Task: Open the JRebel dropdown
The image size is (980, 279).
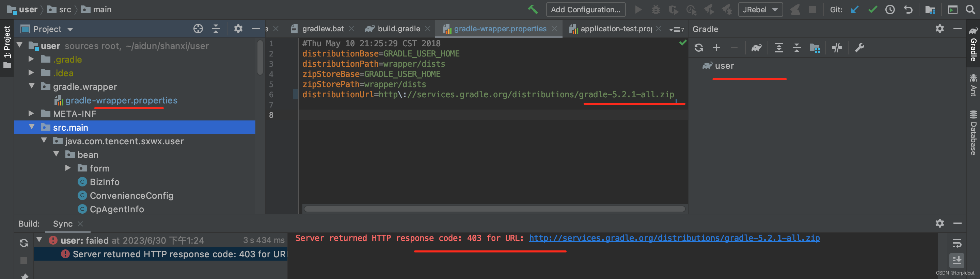Action: 760,10
